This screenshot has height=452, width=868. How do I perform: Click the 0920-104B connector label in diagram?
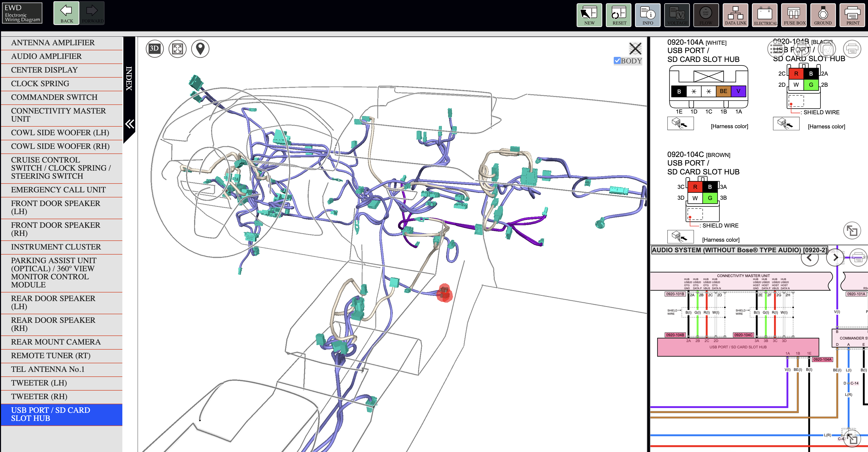pyautogui.click(x=675, y=335)
